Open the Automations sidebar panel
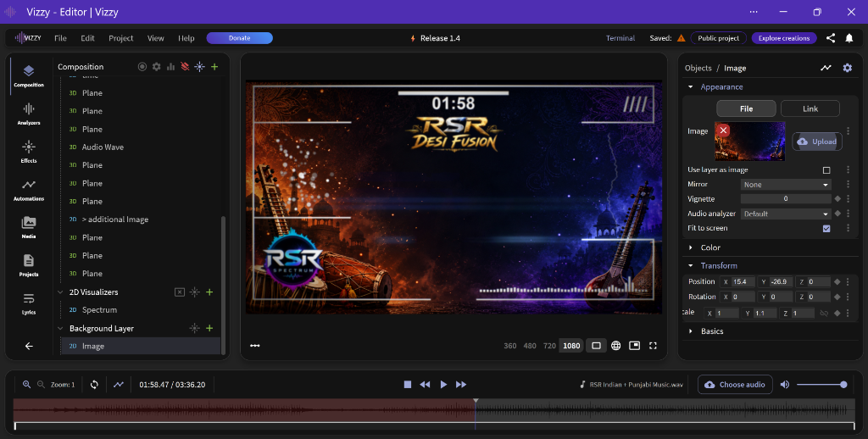 click(29, 190)
